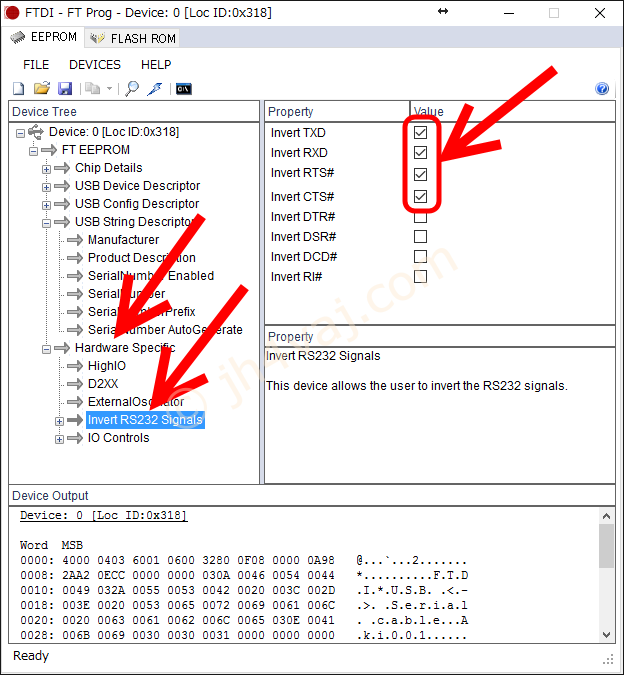Viewport: 624px width, 675px height.
Task: Click the Device Output scrollbar thumb
Action: click(606, 546)
